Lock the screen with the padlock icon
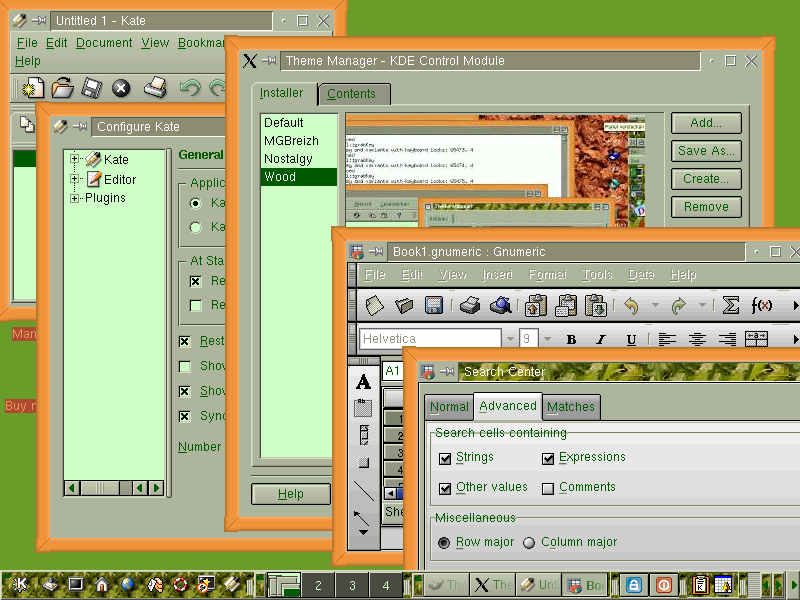Image resolution: width=800 pixels, height=600 pixels. click(x=634, y=585)
